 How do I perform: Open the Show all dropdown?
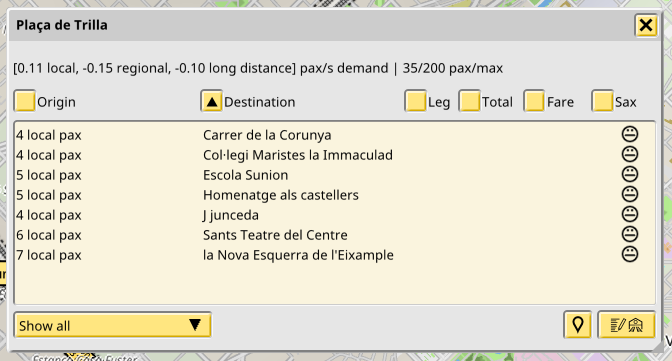[112, 325]
